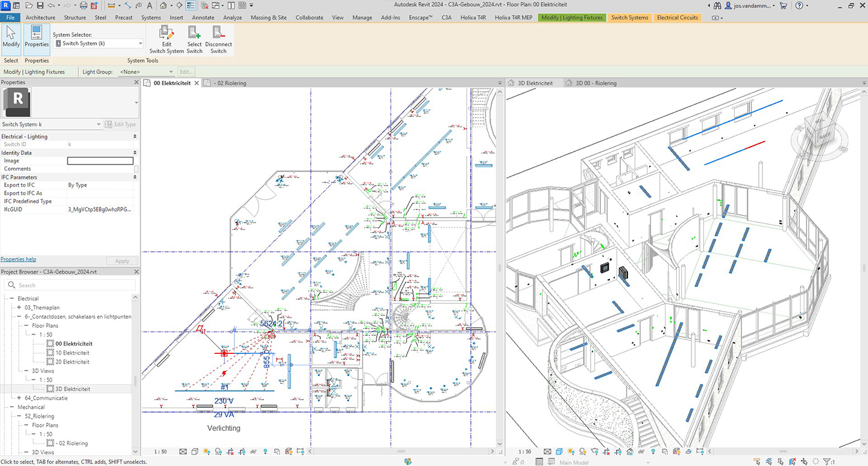Activate the Thin Lines toggle icon

(190, 5)
